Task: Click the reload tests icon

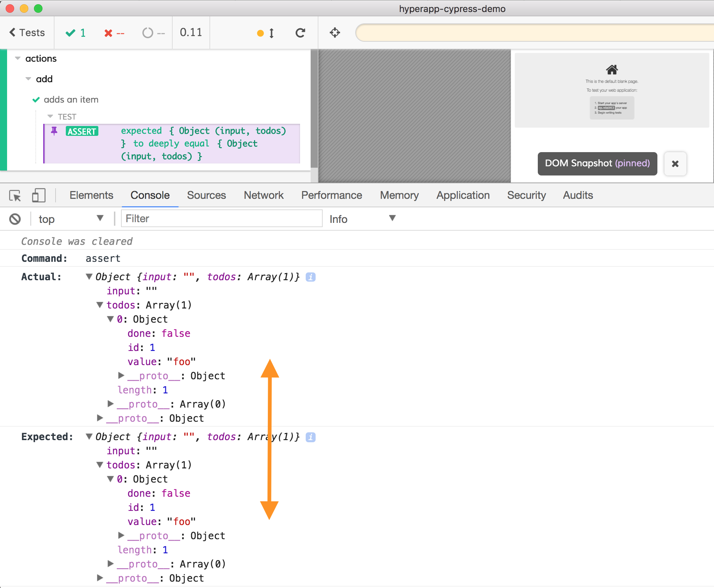Action: pos(300,33)
